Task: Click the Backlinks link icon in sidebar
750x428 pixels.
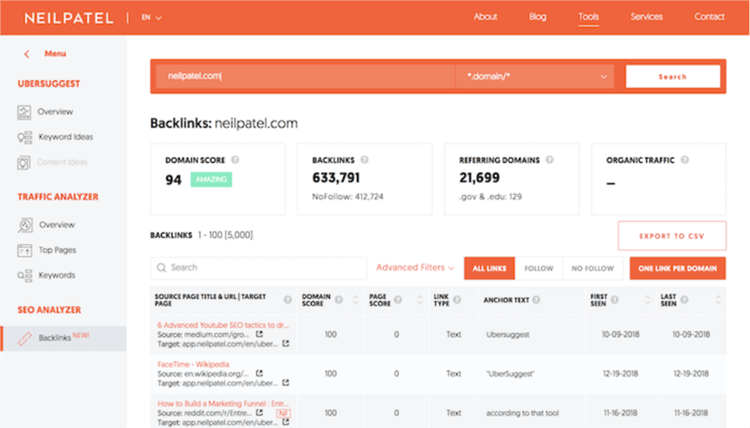Action: tap(25, 338)
